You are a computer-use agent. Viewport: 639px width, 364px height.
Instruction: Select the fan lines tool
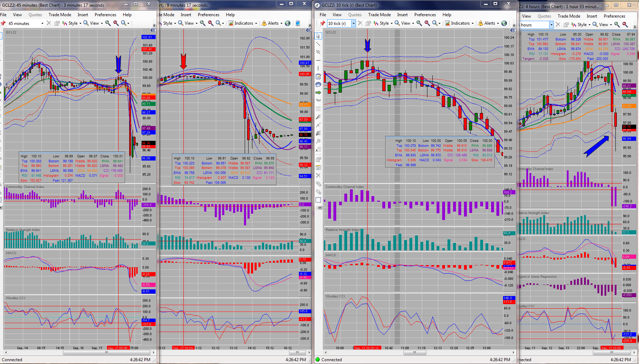[318, 117]
